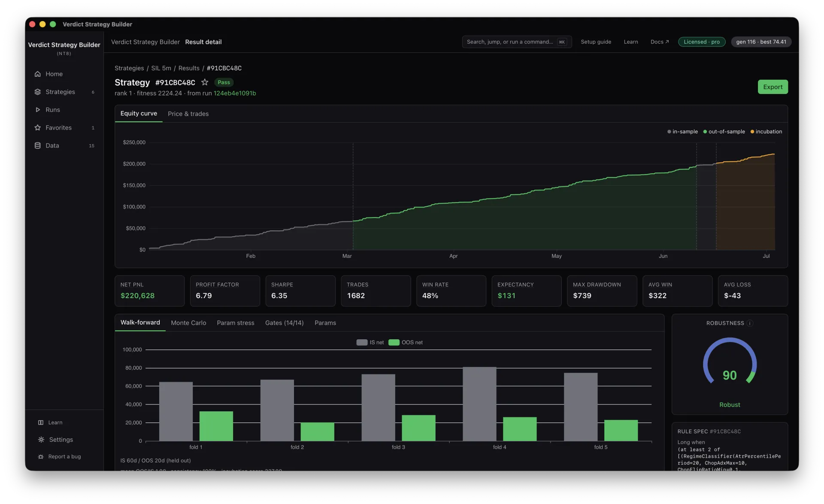Click IS 60d / OOS 20d caption
This screenshot has width=824, height=504.
155,461
